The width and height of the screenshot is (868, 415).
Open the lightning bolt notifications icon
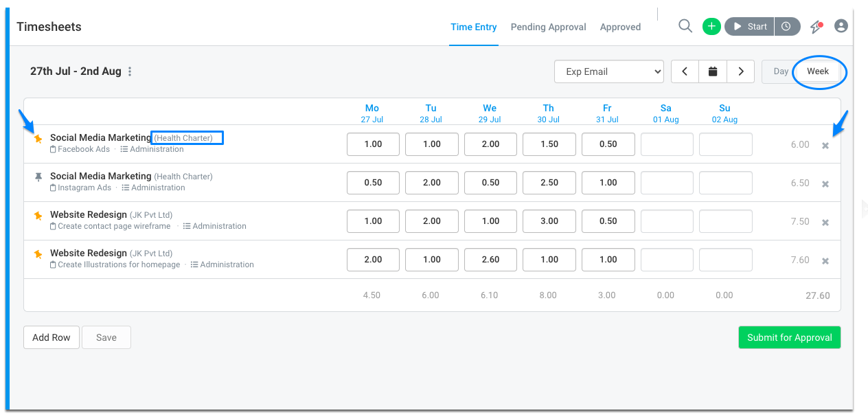click(x=816, y=27)
